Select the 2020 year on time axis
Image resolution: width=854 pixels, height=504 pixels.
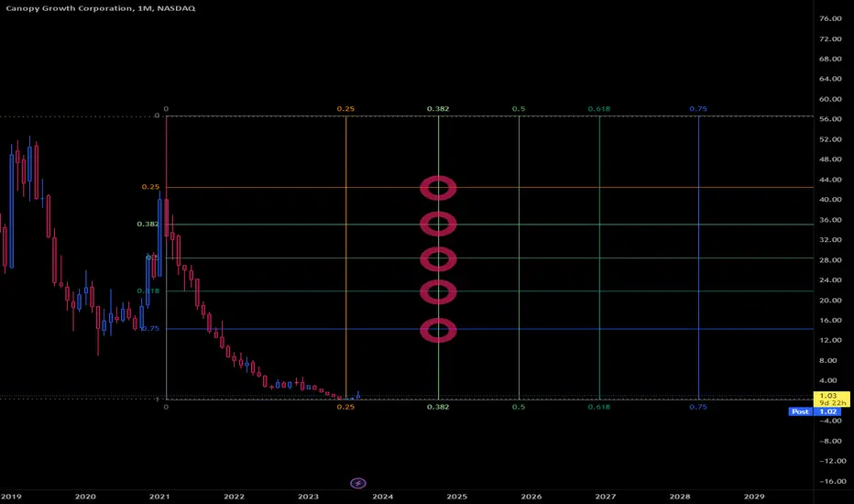(85, 497)
